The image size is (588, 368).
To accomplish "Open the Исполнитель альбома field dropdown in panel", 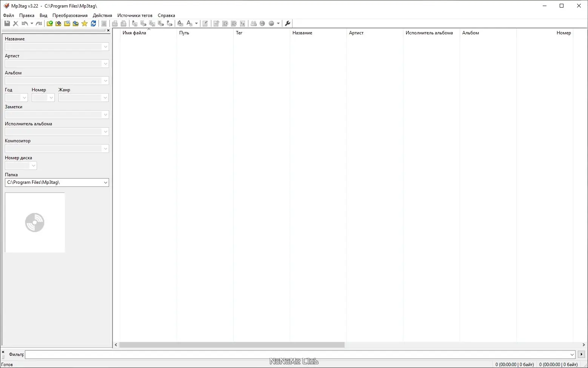I will (105, 132).
